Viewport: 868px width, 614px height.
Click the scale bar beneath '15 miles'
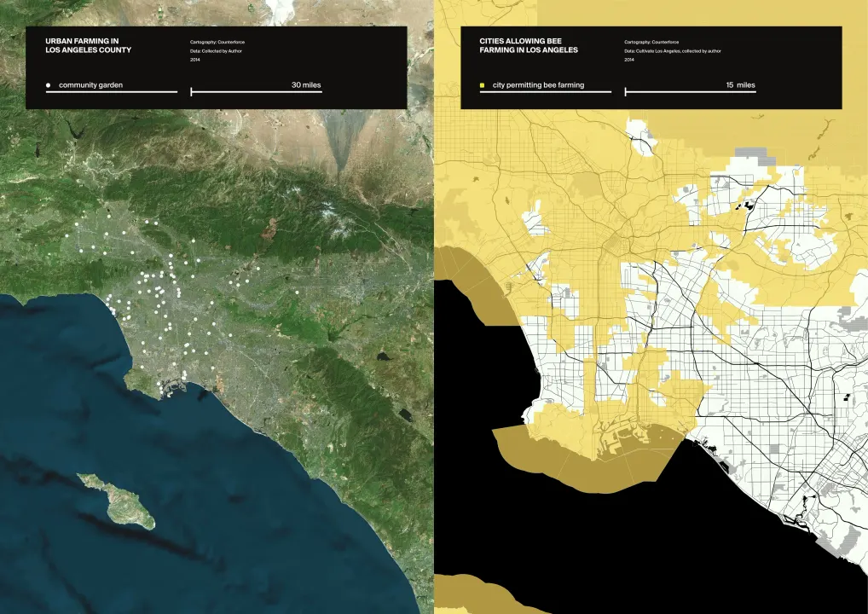point(691,92)
